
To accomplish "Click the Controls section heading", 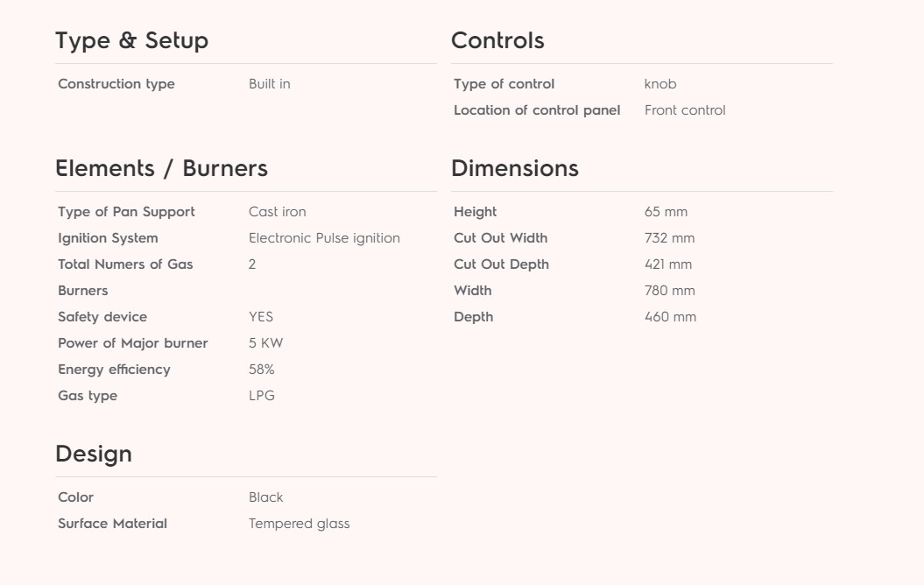I will click(497, 40).
